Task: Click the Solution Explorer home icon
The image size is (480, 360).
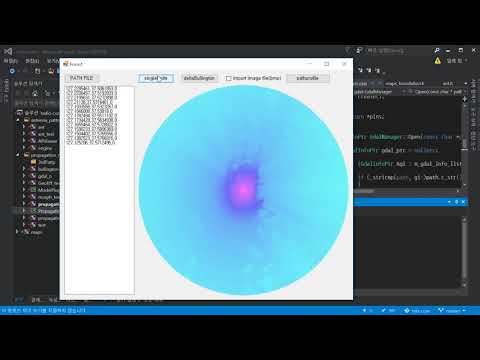Action: point(35,94)
